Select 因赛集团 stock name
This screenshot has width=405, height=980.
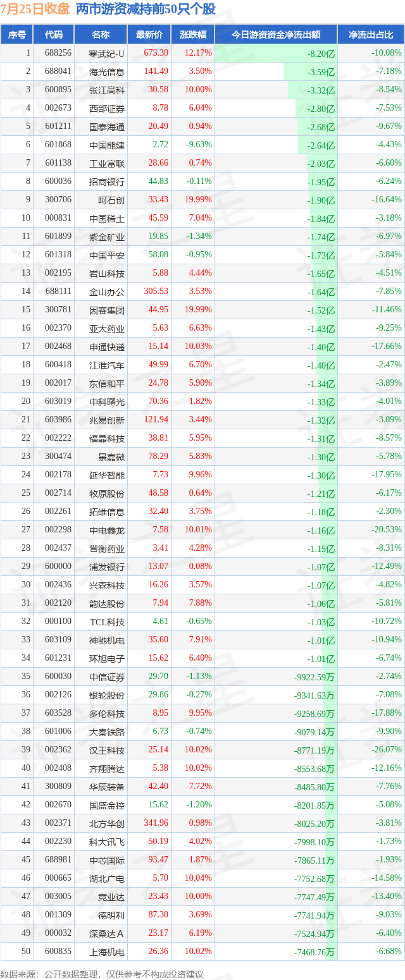pyautogui.click(x=107, y=310)
